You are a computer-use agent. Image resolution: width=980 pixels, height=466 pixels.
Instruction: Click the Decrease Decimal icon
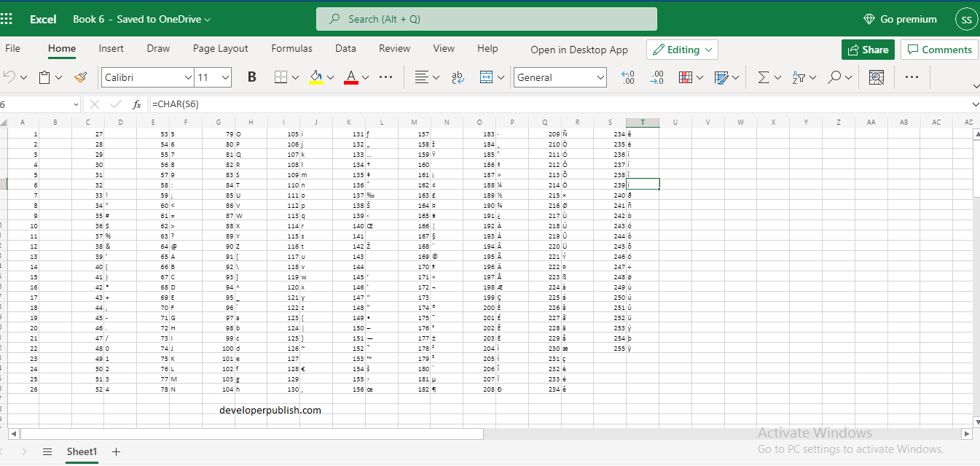[656, 77]
